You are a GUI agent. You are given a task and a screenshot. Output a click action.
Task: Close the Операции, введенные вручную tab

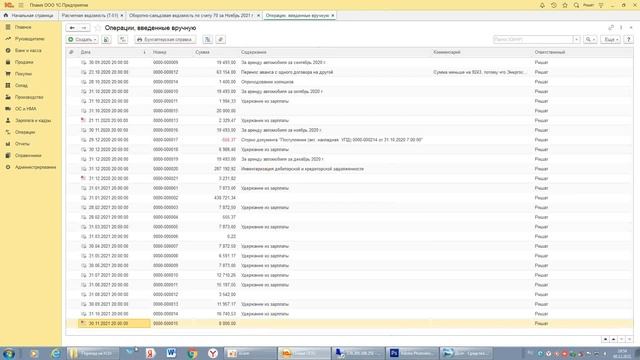coord(333,16)
